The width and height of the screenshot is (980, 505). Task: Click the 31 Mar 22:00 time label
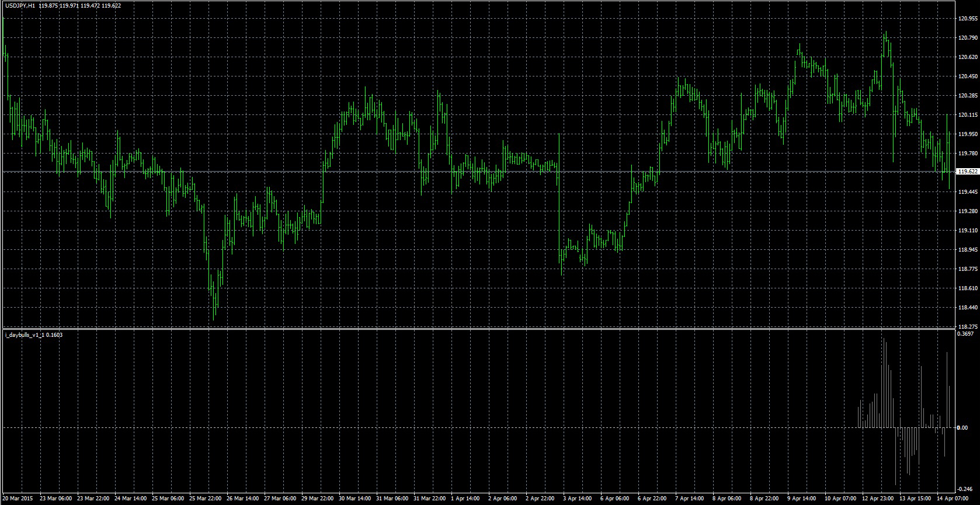point(430,499)
